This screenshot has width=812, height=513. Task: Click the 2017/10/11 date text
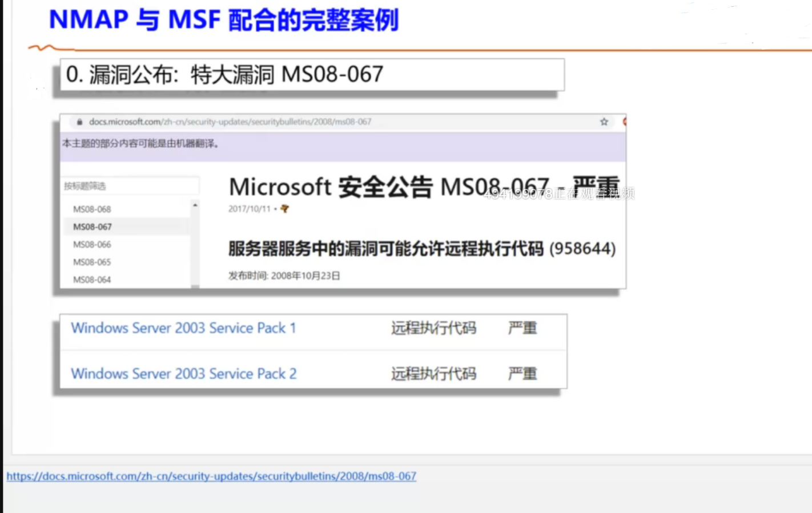pos(250,209)
